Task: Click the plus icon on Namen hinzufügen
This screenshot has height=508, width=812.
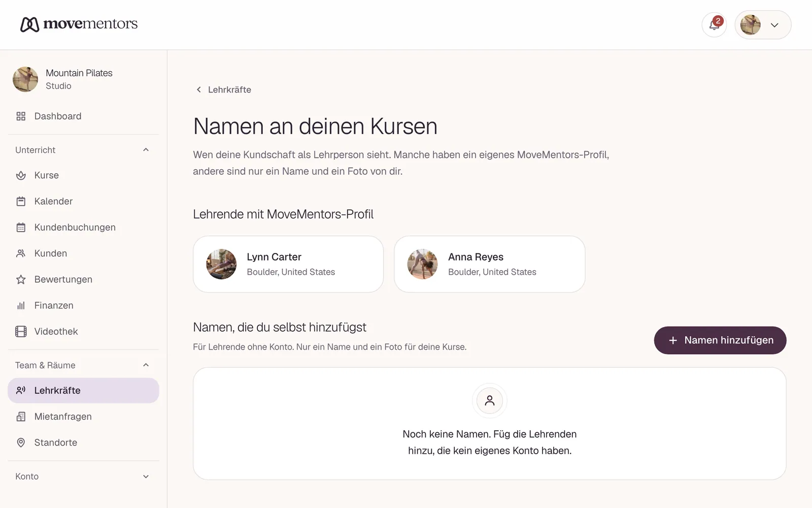Action: (673, 340)
